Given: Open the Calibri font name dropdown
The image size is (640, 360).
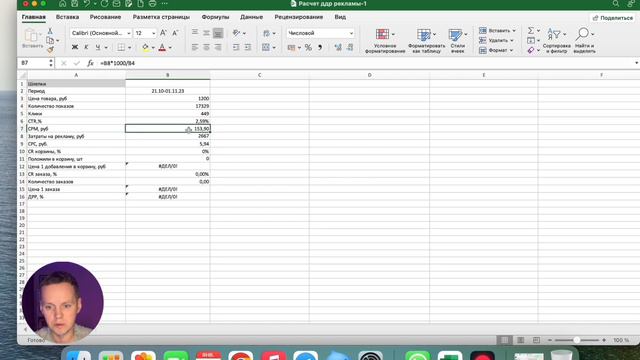Looking at the screenshot, I should tap(129, 33).
